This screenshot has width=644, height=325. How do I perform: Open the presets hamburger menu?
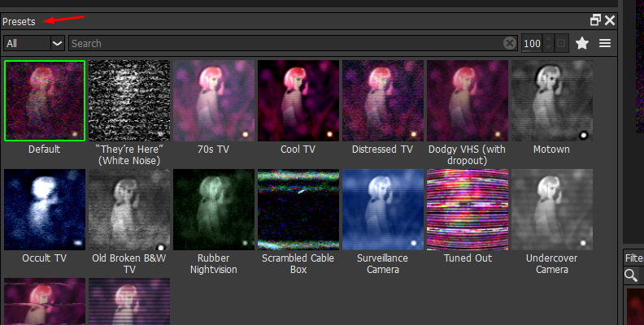click(x=605, y=43)
